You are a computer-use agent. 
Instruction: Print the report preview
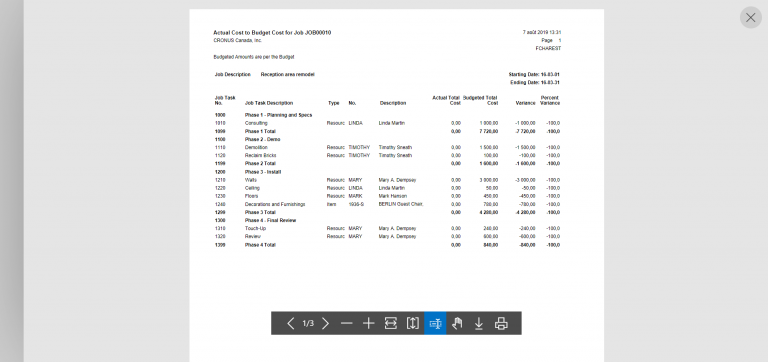click(501, 323)
